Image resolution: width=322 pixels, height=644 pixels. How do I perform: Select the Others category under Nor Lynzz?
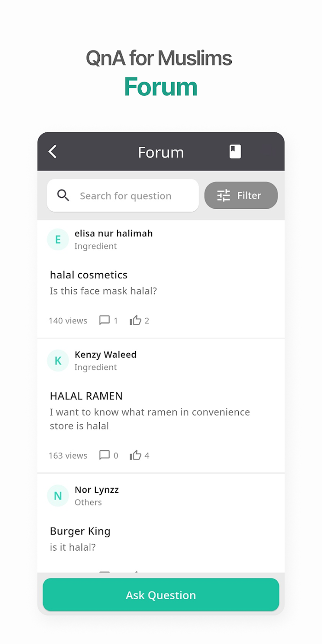(88, 502)
